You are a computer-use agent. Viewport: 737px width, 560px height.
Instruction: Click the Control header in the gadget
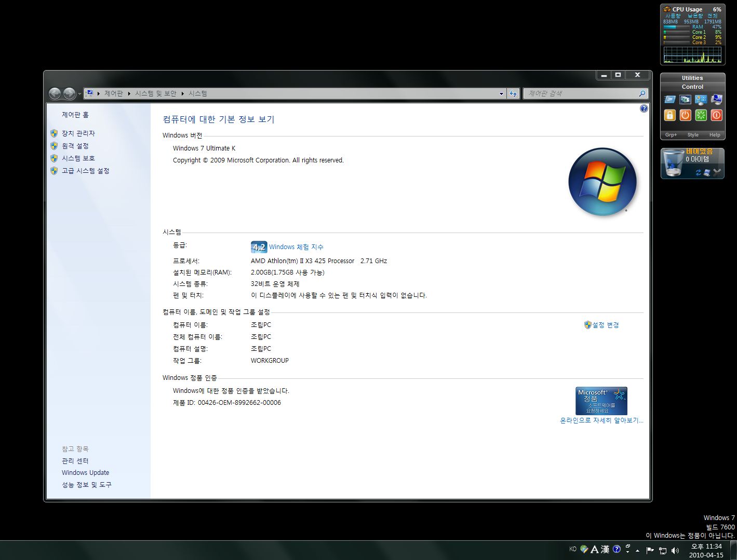[692, 87]
